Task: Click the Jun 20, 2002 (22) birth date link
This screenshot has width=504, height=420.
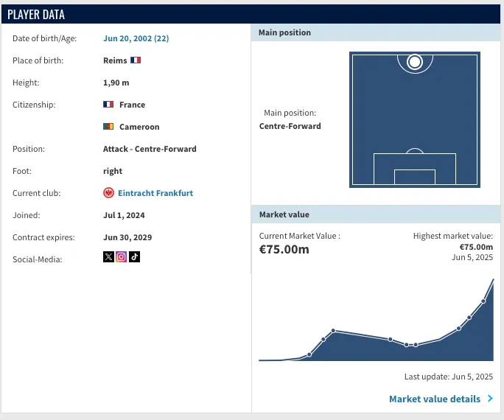Action: click(136, 38)
